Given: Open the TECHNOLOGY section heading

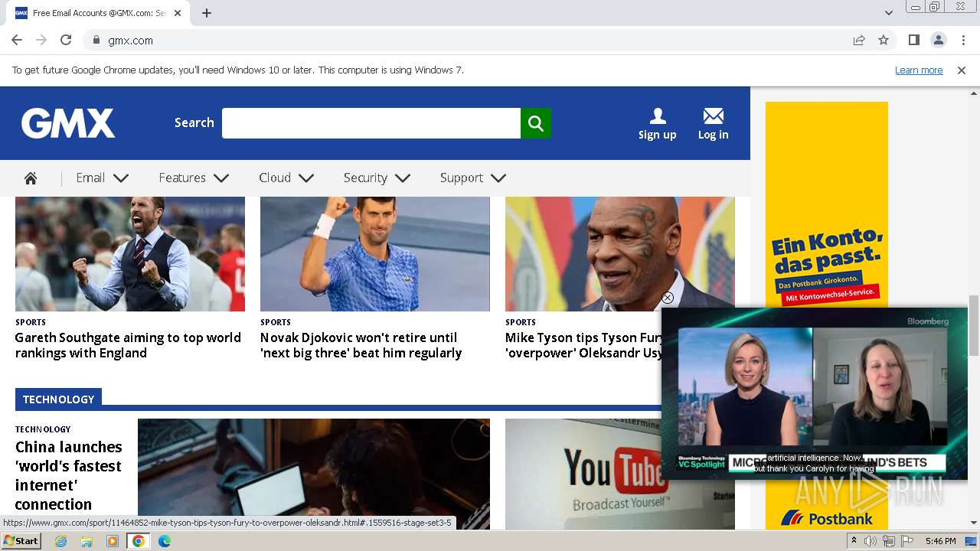Looking at the screenshot, I should (x=58, y=399).
